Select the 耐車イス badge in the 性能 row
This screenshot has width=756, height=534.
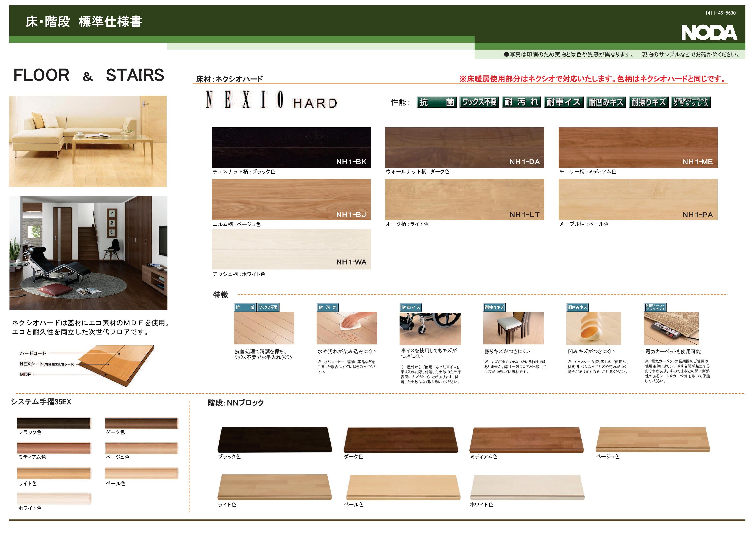[564, 102]
